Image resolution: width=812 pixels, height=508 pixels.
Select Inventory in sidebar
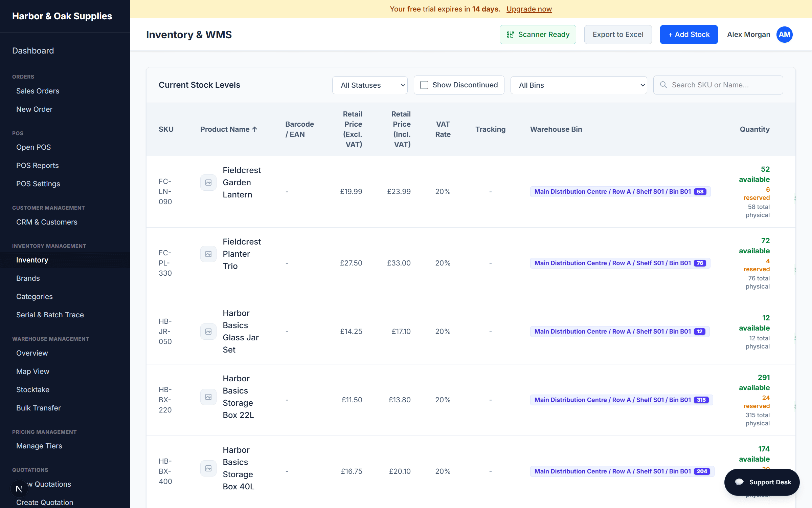[32, 260]
